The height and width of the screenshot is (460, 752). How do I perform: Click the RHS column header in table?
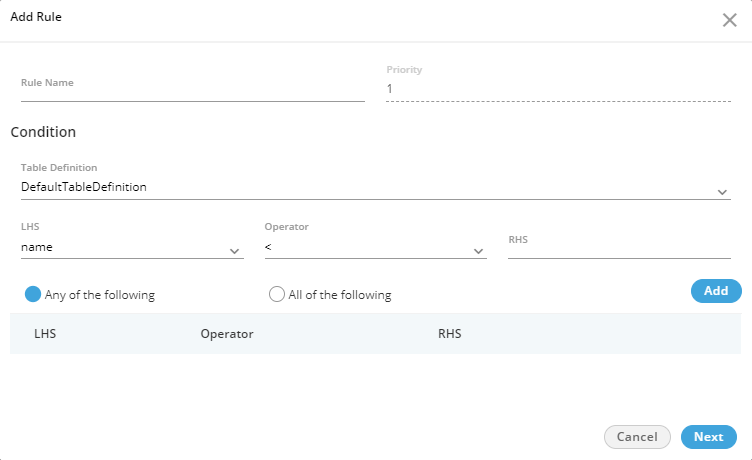pyautogui.click(x=450, y=334)
